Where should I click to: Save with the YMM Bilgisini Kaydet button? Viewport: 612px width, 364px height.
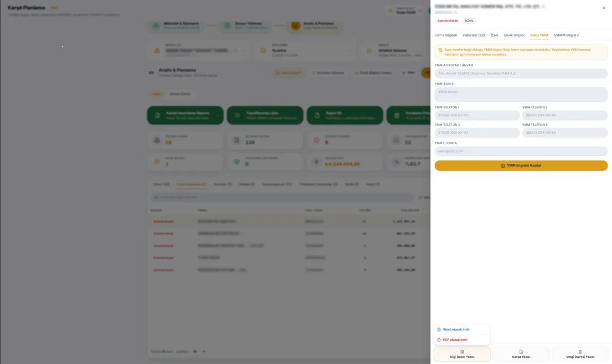point(521,165)
